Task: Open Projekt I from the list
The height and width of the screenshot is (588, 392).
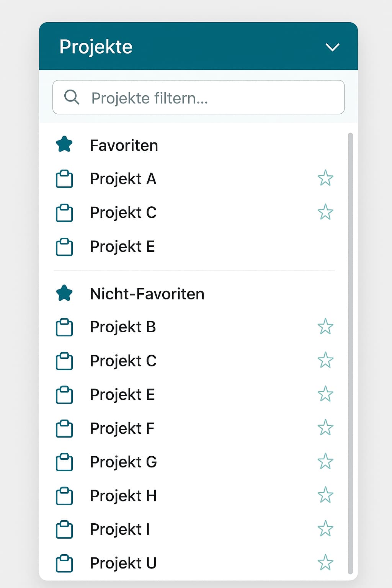Action: click(119, 529)
